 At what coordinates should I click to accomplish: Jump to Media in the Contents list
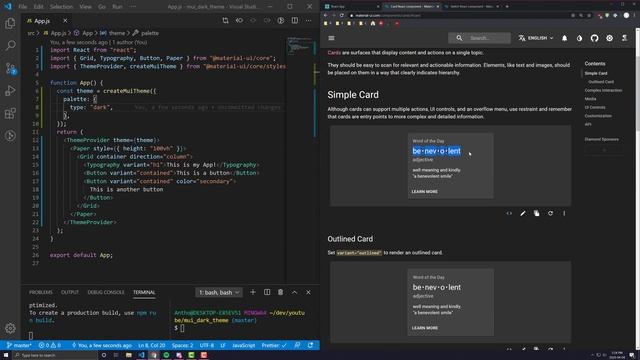(590, 99)
